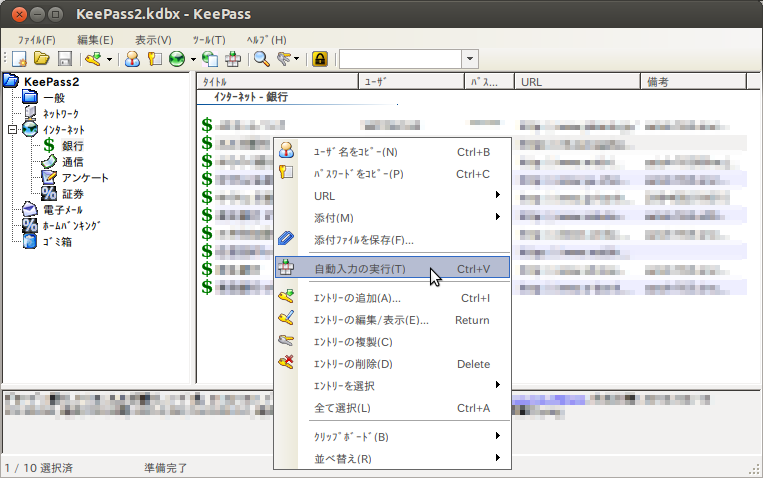763x478 pixels.
Task: Choose エントリーの削除(D)
Action: pos(392,364)
